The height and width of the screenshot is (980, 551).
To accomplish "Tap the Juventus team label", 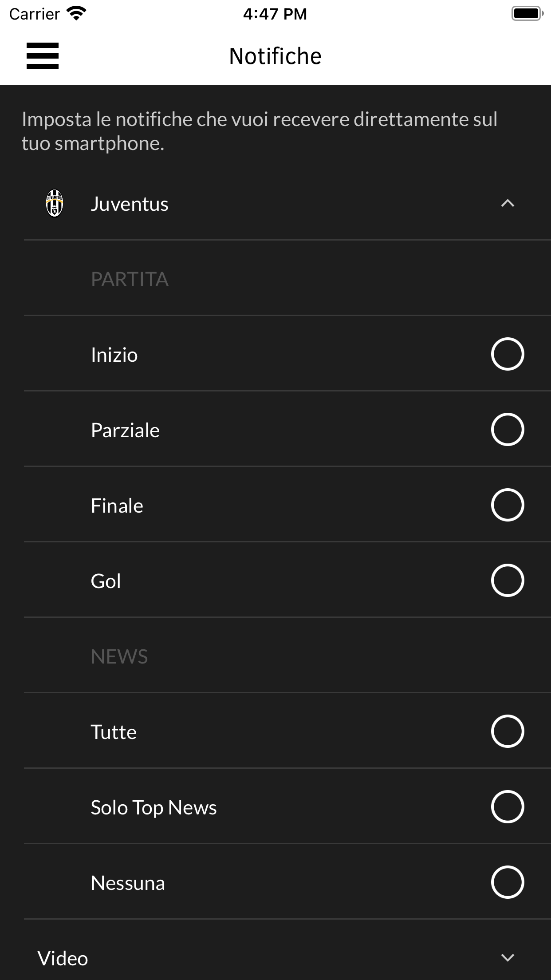I will tap(130, 204).
